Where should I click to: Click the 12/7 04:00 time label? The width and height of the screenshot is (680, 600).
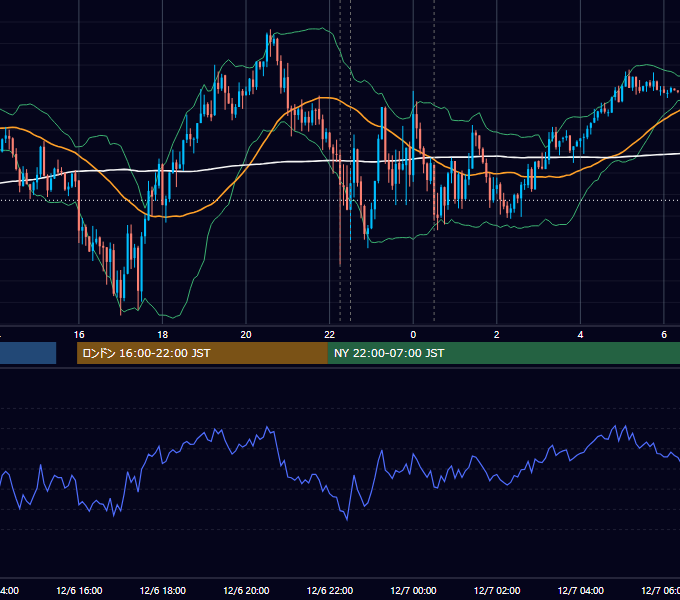click(x=581, y=590)
